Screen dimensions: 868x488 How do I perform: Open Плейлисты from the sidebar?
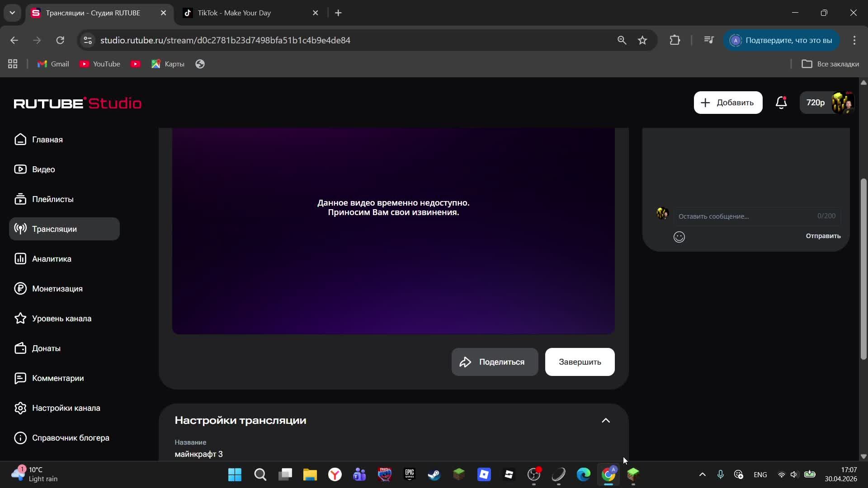tap(52, 199)
